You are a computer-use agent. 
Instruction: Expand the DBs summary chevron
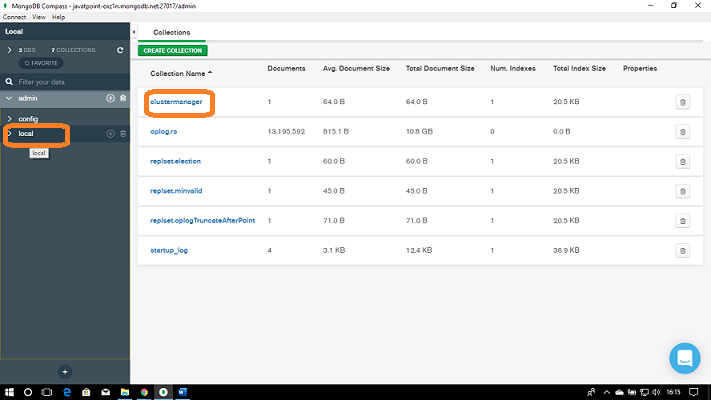click(9, 50)
